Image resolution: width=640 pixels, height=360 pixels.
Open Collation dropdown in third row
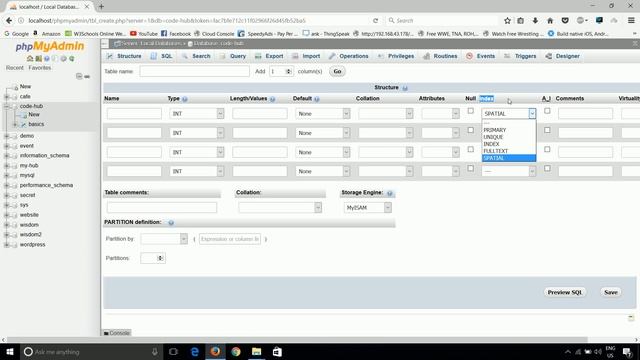(386, 152)
